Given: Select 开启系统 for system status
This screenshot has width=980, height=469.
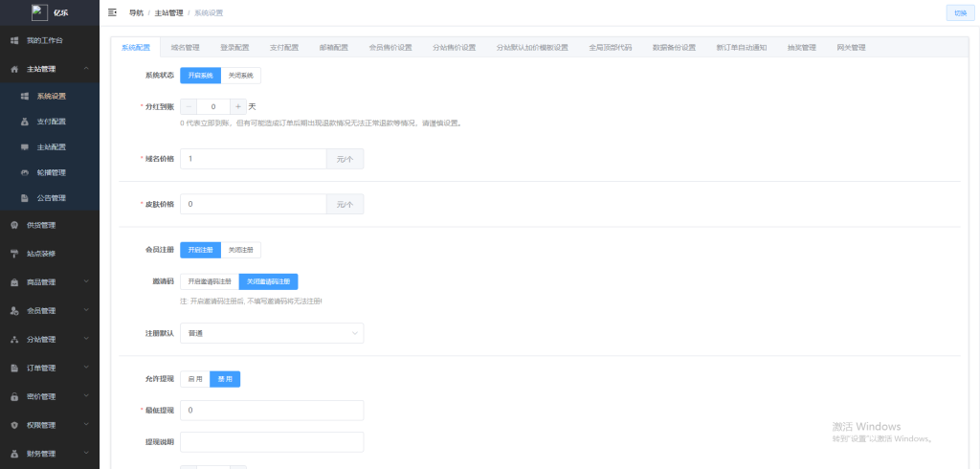Looking at the screenshot, I should click(x=201, y=76).
